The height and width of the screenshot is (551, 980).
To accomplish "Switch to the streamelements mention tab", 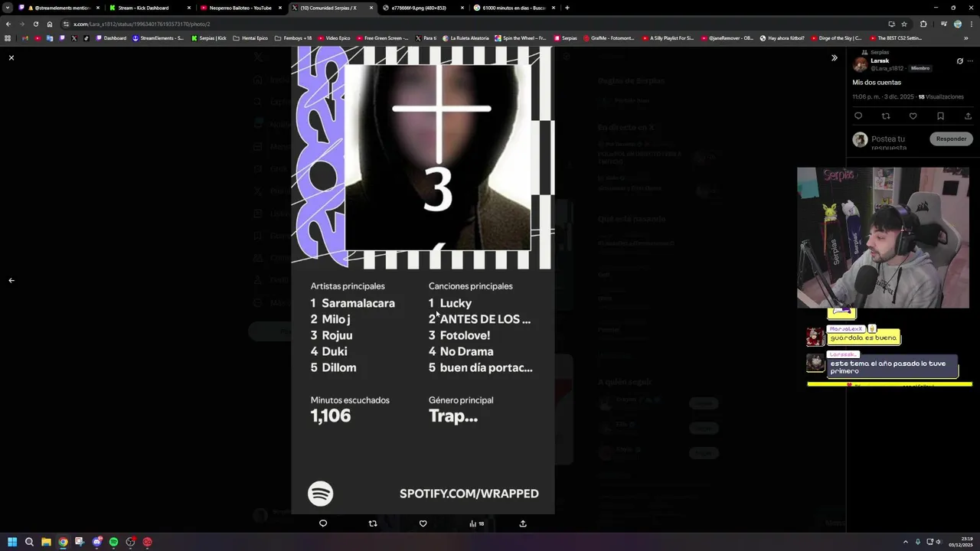I will coord(60,8).
